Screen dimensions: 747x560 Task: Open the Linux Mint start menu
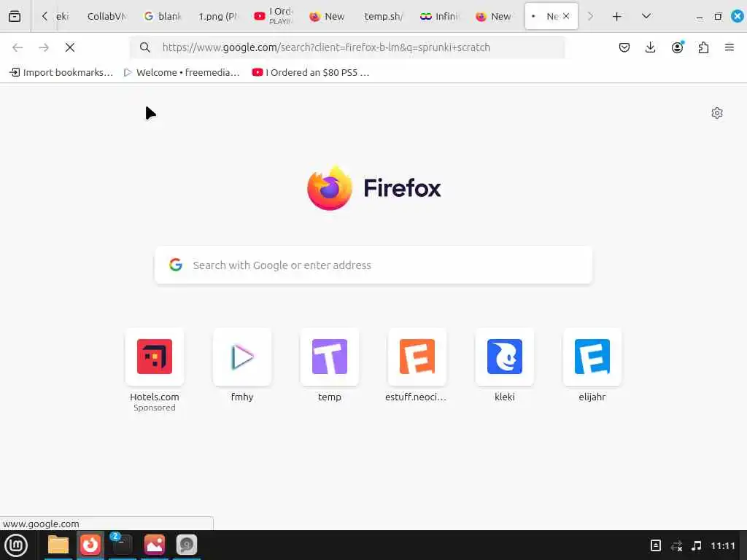pyautogui.click(x=16, y=545)
